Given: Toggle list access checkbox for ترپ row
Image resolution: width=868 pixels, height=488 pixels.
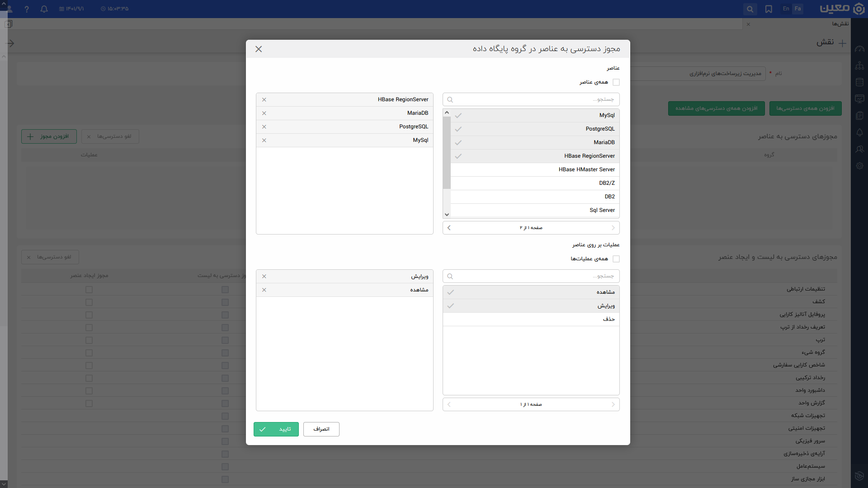Looking at the screenshot, I should [225, 340].
